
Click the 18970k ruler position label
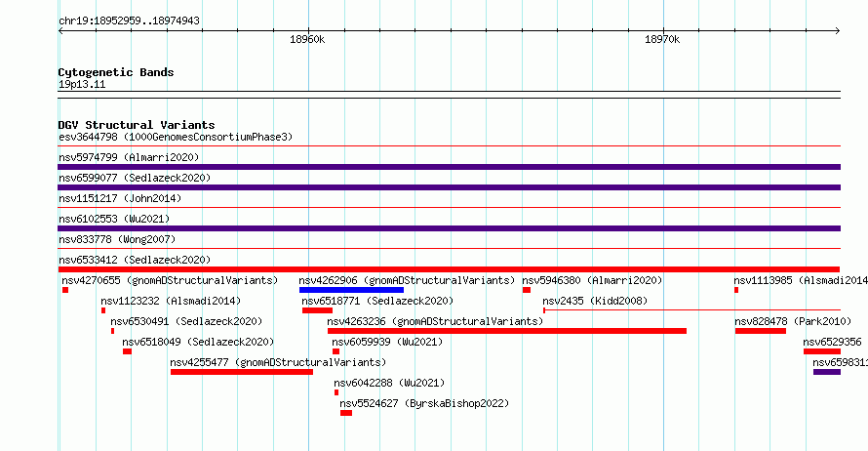click(x=662, y=40)
